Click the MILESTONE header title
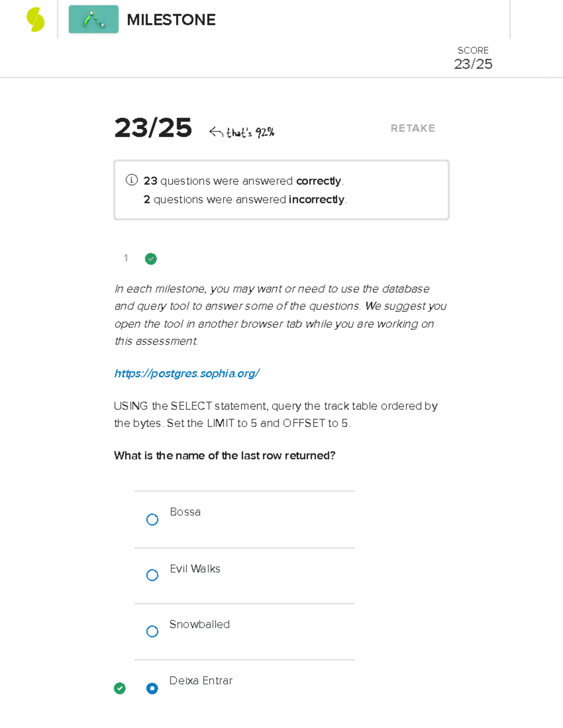Viewport: 563px width, 728px height. coord(171,20)
